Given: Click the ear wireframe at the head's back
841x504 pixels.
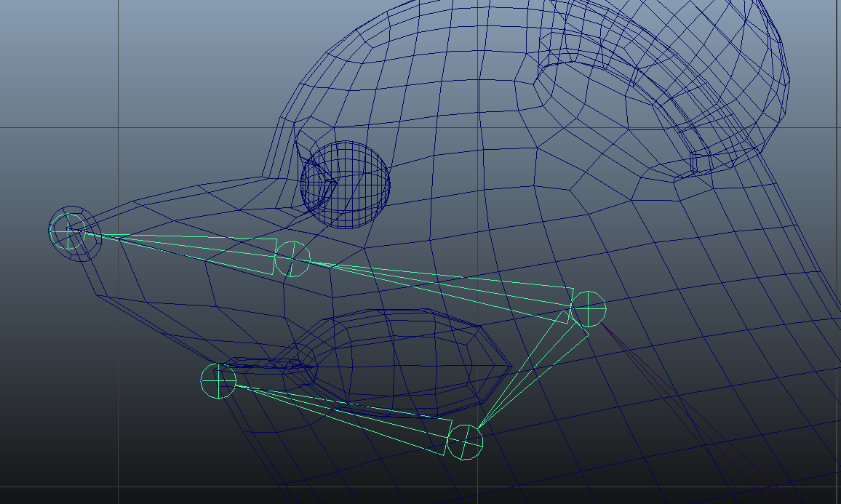Looking at the screenshot, I should pyautogui.click(x=655, y=87).
